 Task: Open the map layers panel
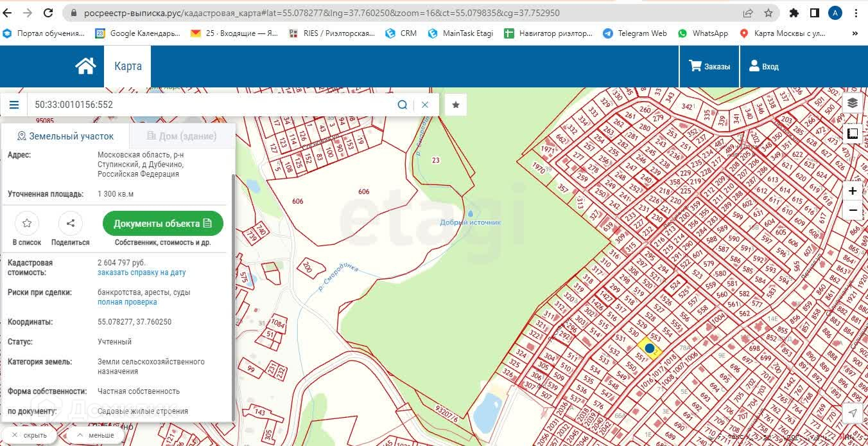coord(852,103)
